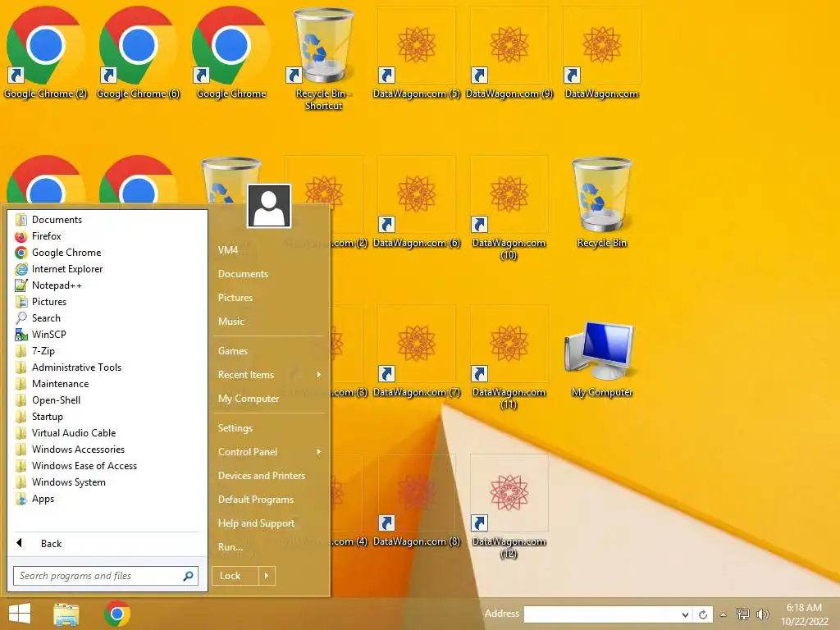
Task: Expand the Control Panel submenu
Action: 269,452
